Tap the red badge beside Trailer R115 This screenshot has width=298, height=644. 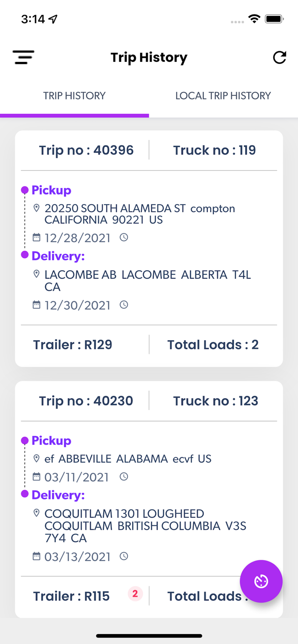point(135,594)
